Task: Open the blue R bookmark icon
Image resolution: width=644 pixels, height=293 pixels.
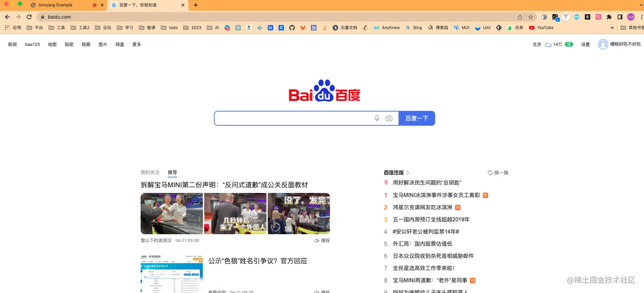Action: [x=281, y=28]
